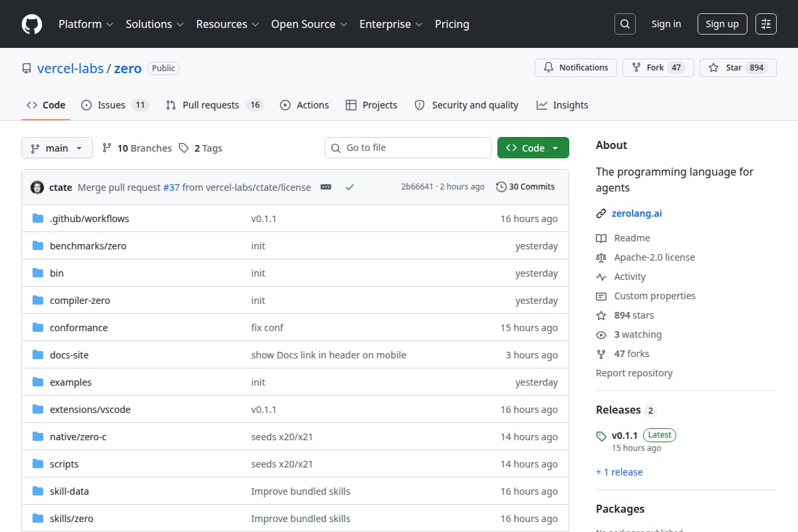Jump to Readme in About sidebar

tap(623, 238)
